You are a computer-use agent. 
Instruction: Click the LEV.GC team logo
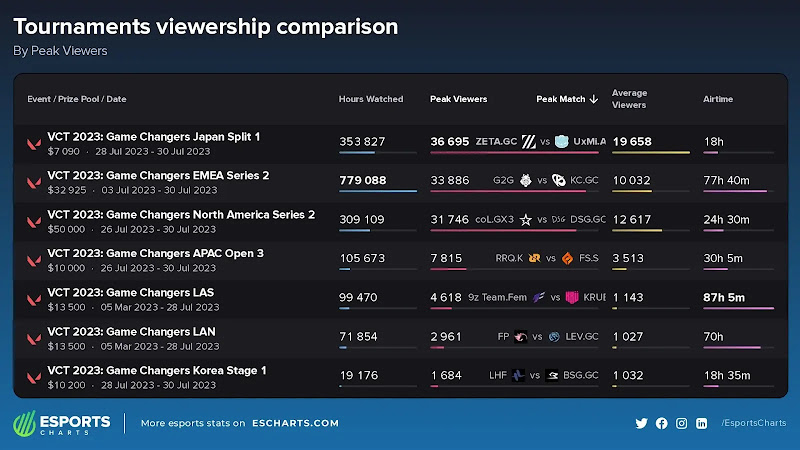pyautogui.click(x=554, y=336)
